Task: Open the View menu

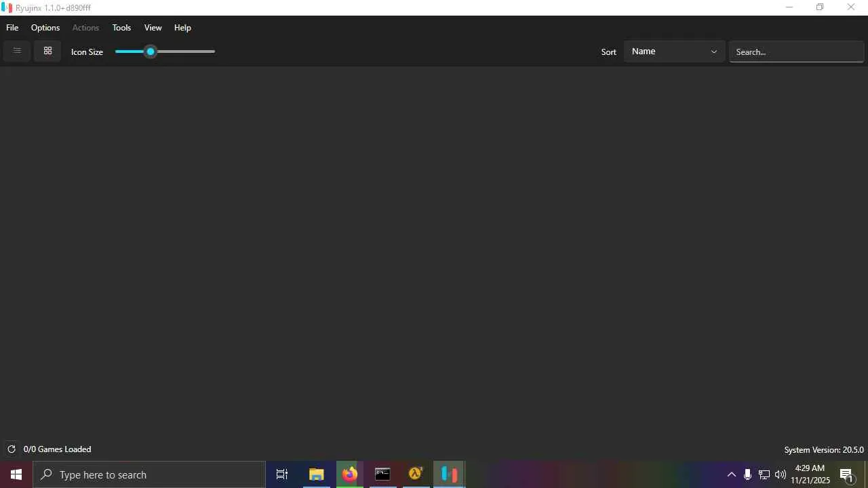Action: coord(153,28)
